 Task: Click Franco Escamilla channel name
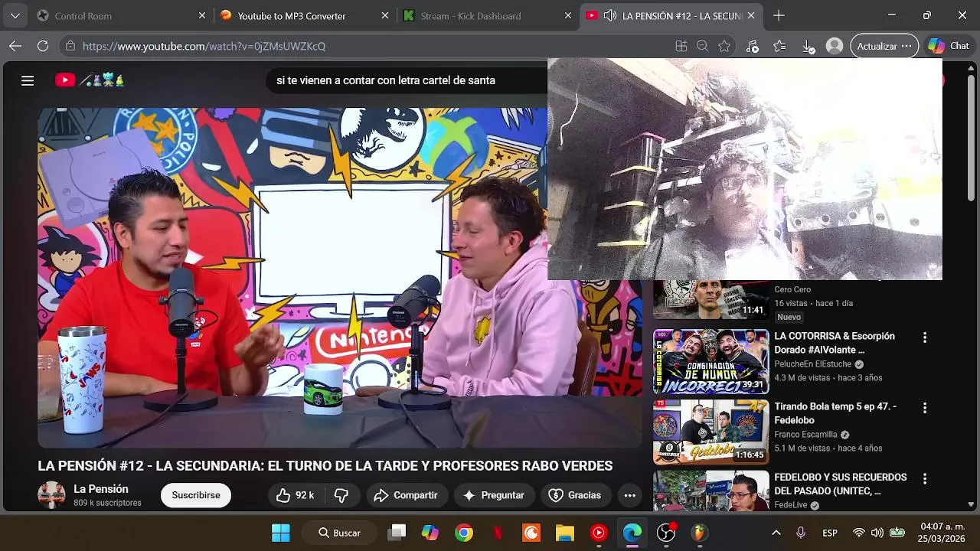(x=805, y=435)
